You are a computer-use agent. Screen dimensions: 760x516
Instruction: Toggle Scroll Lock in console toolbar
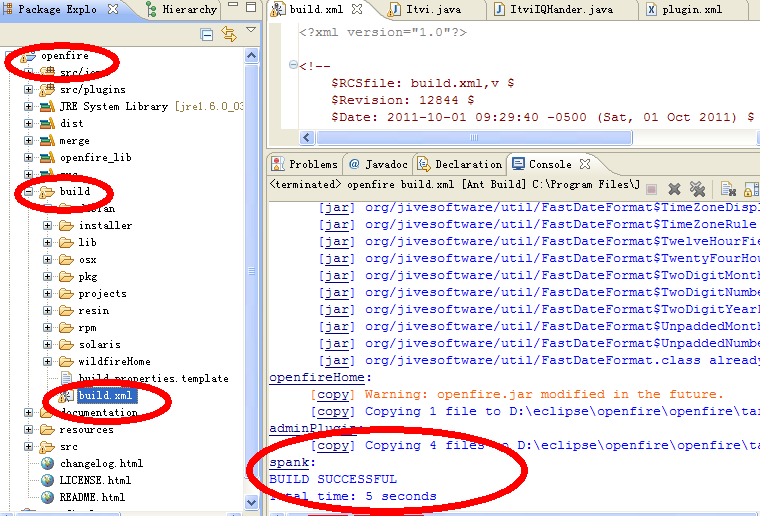pos(751,189)
